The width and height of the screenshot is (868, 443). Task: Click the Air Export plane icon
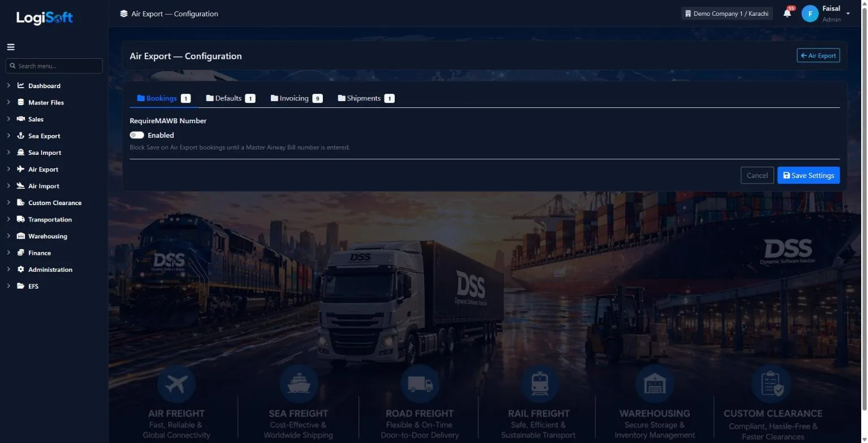pyautogui.click(x=21, y=170)
